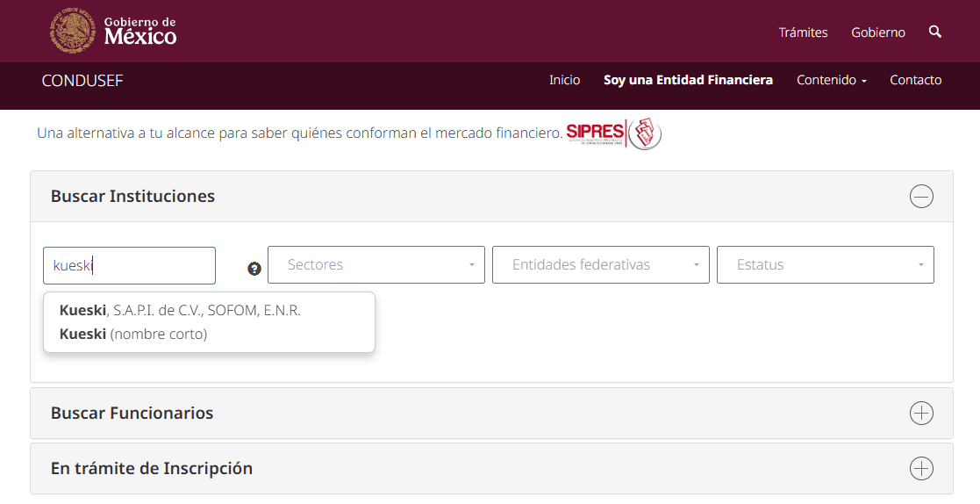This screenshot has width=980, height=504.
Task: Go to Inicio in navigation bar
Action: coord(564,80)
